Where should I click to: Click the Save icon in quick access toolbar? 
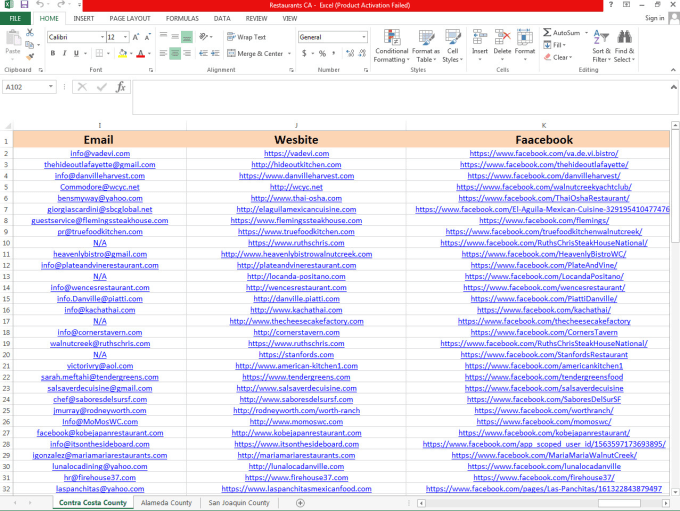click(24, 5)
